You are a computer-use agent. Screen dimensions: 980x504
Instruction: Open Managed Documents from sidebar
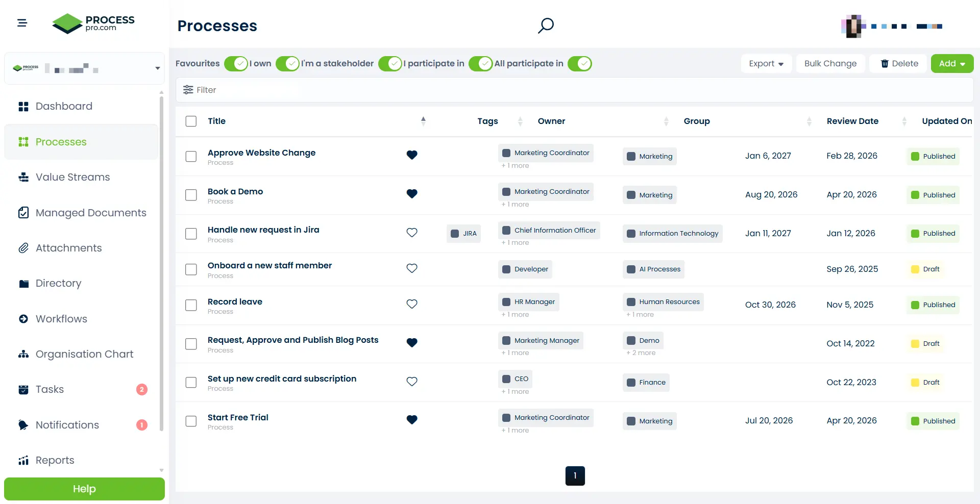tap(91, 213)
